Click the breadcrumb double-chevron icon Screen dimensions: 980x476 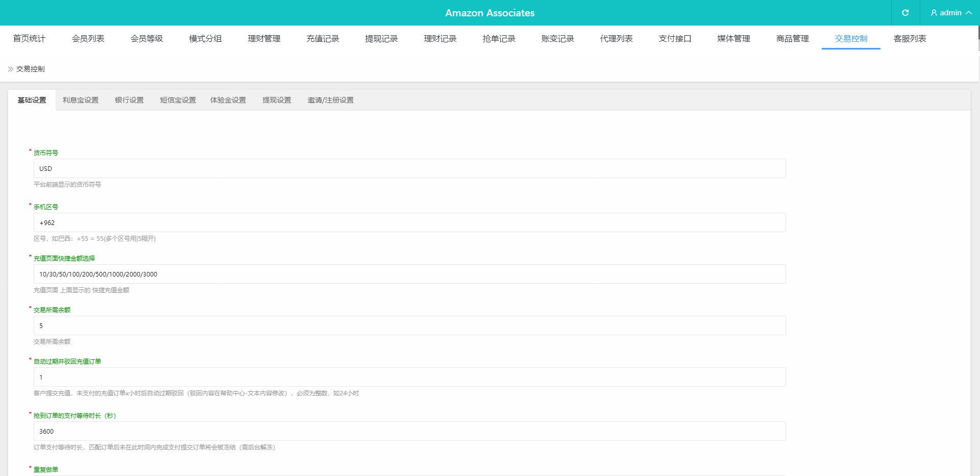[10, 69]
